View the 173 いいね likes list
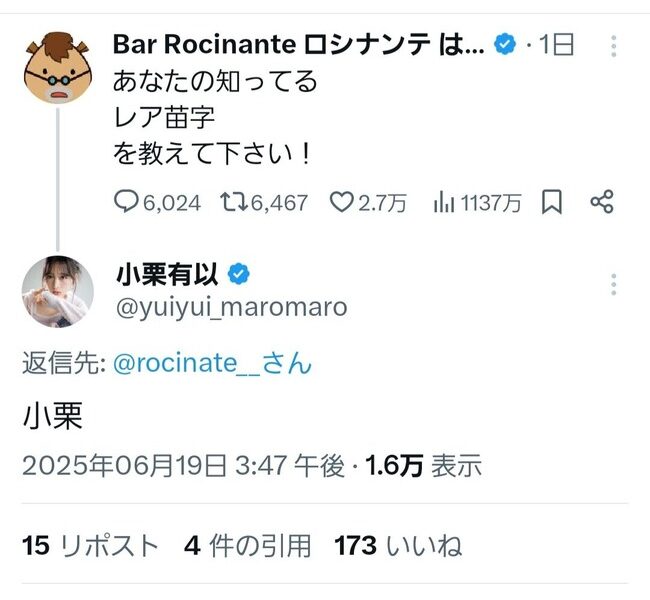Image resolution: width=650 pixels, height=600 pixels. pyautogui.click(x=398, y=545)
